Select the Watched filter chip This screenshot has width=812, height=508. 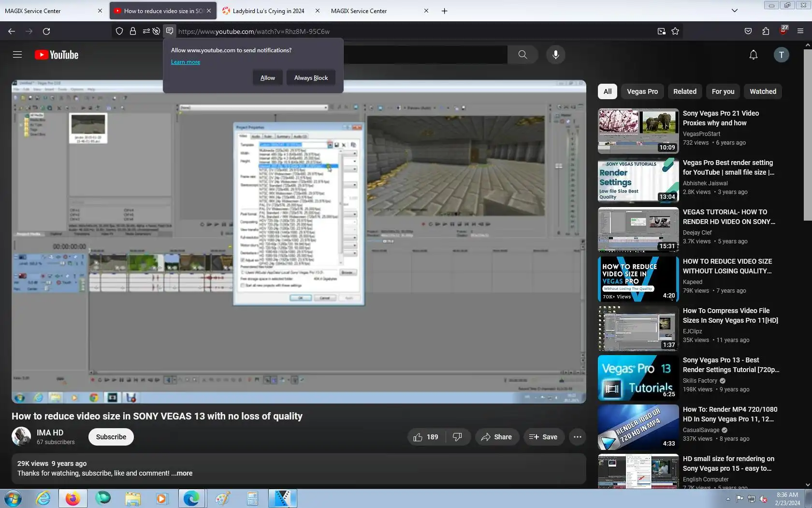click(763, 91)
